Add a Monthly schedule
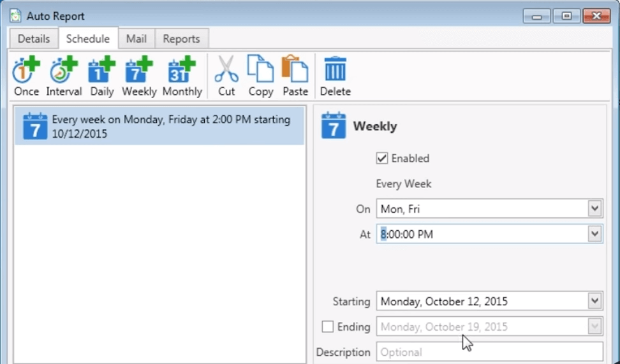Viewport: 620px width, 364px height. click(182, 76)
